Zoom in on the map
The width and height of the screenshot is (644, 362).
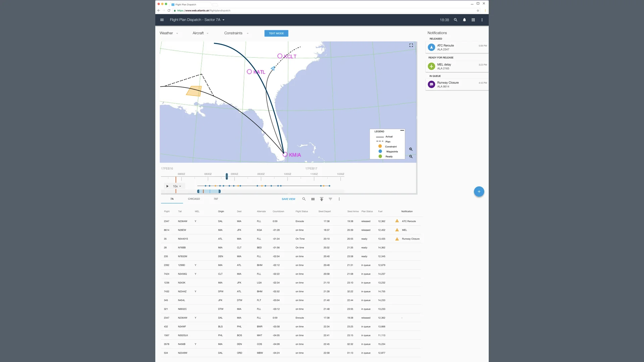pos(411,149)
